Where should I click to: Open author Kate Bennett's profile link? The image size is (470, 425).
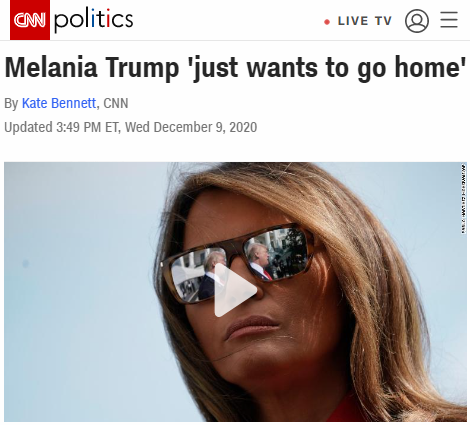(59, 103)
